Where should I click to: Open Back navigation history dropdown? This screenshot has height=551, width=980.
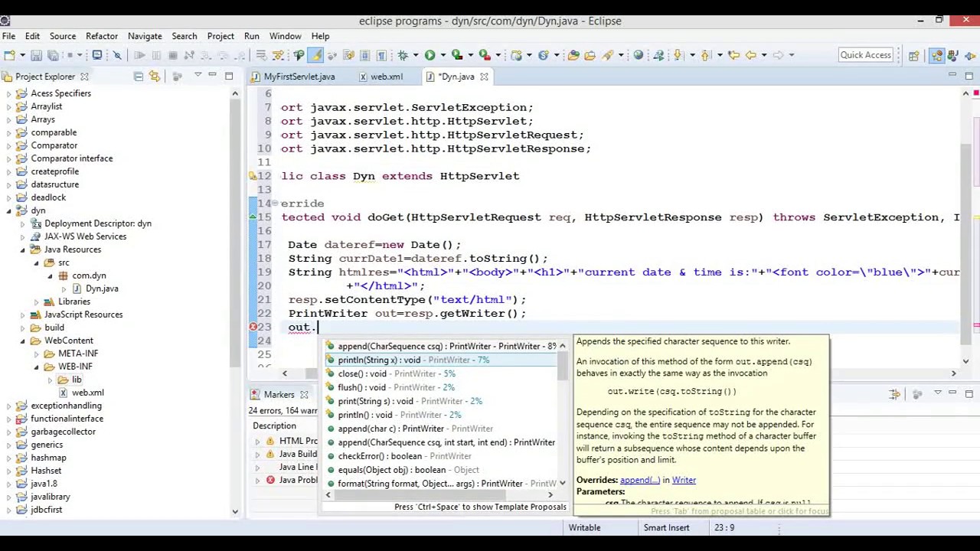pos(764,55)
